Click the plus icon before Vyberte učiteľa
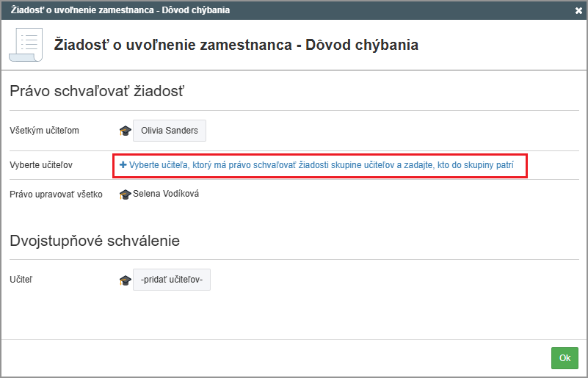 (x=123, y=166)
